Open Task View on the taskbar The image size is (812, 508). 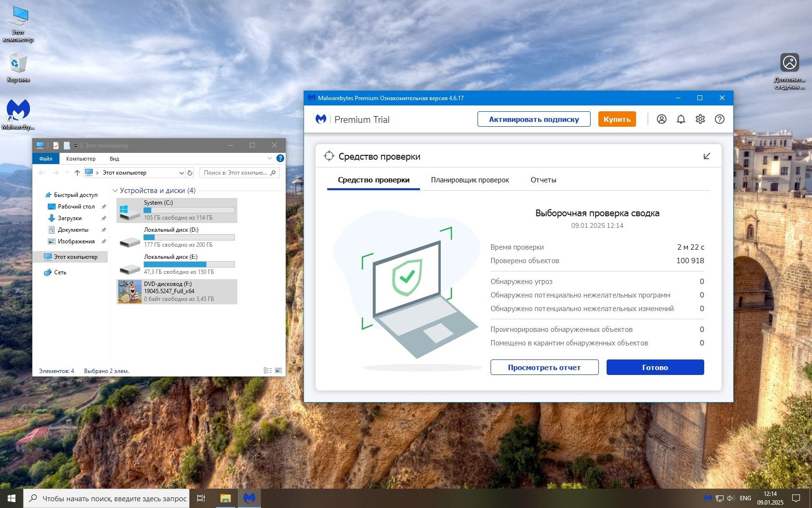point(201,498)
